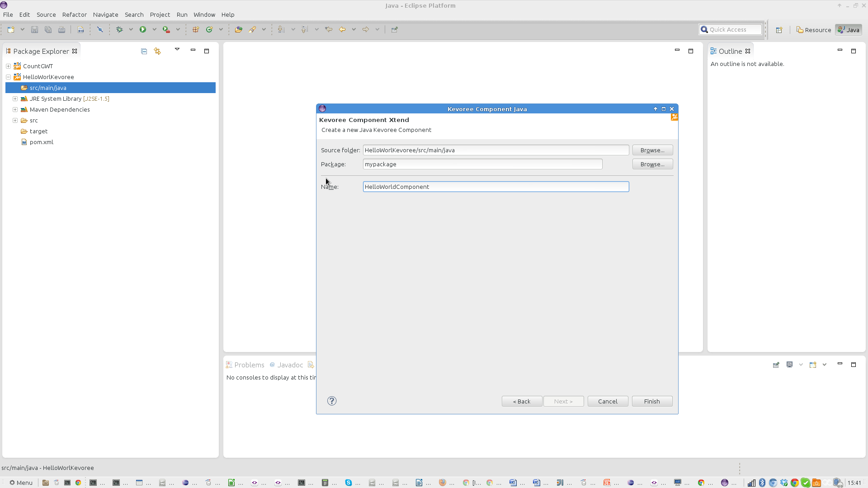This screenshot has width=868, height=488.
Task: Click the Package text field
Action: point(482,164)
